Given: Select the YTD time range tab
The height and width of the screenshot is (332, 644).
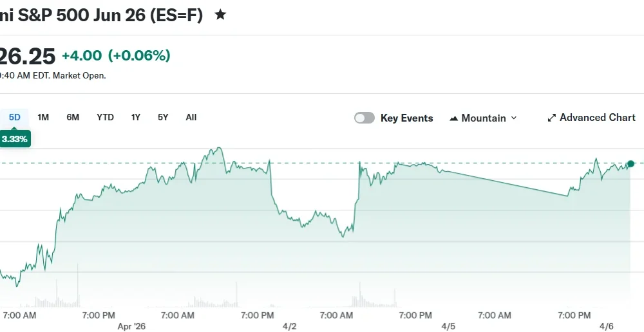Looking at the screenshot, I should [105, 117].
